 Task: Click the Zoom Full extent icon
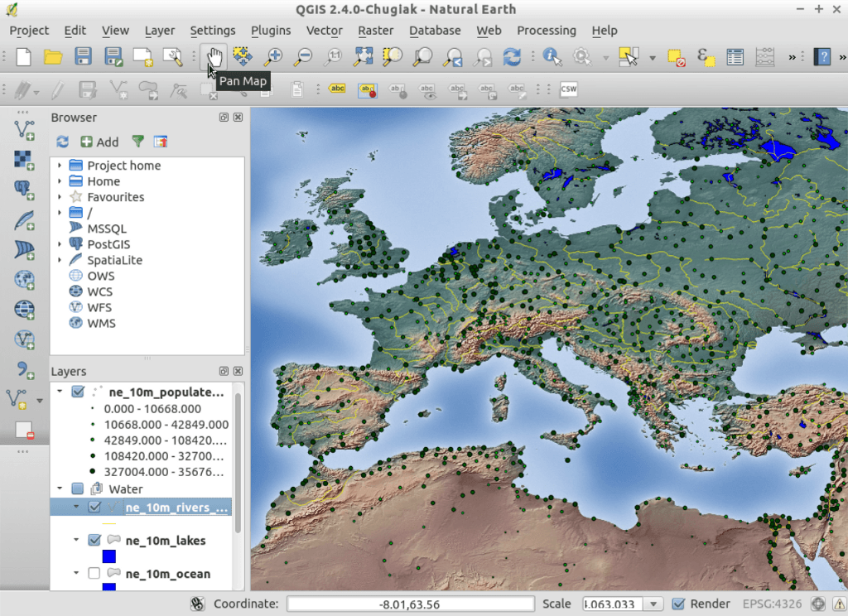(363, 56)
